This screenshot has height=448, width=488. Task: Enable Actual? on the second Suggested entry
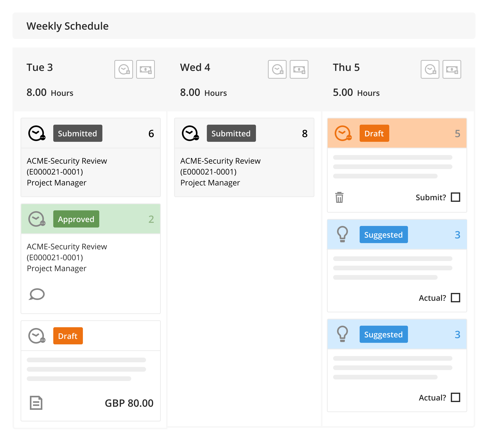tap(456, 397)
